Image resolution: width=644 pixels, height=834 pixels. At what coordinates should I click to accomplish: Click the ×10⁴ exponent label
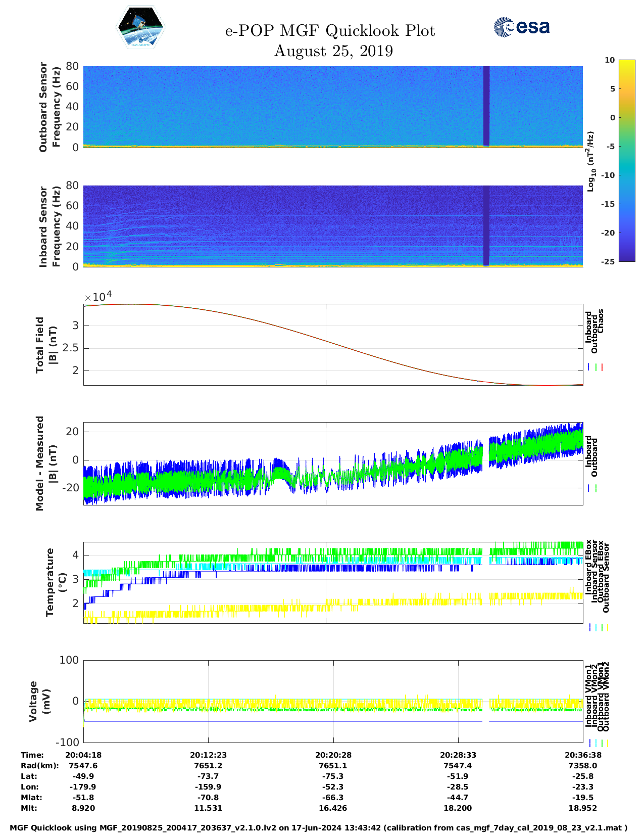coord(98,297)
